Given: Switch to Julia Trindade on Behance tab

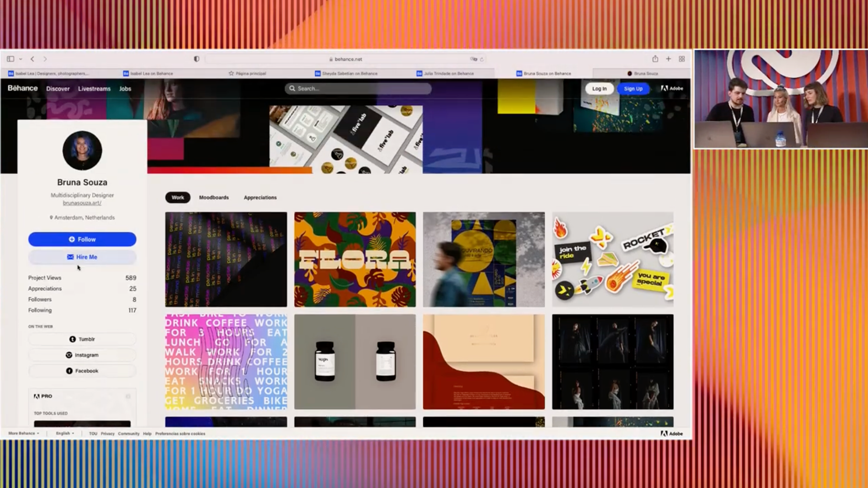Looking at the screenshot, I should coord(445,73).
